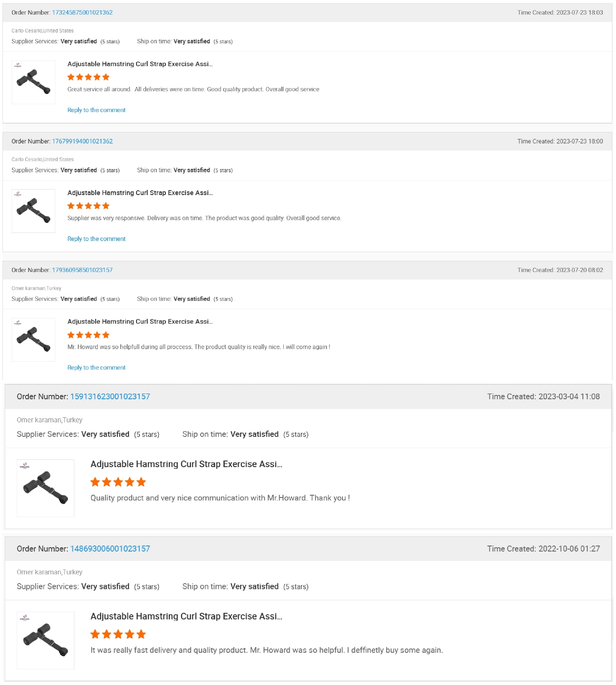Click star rating above "Quality product and very nice" review

coord(118,482)
